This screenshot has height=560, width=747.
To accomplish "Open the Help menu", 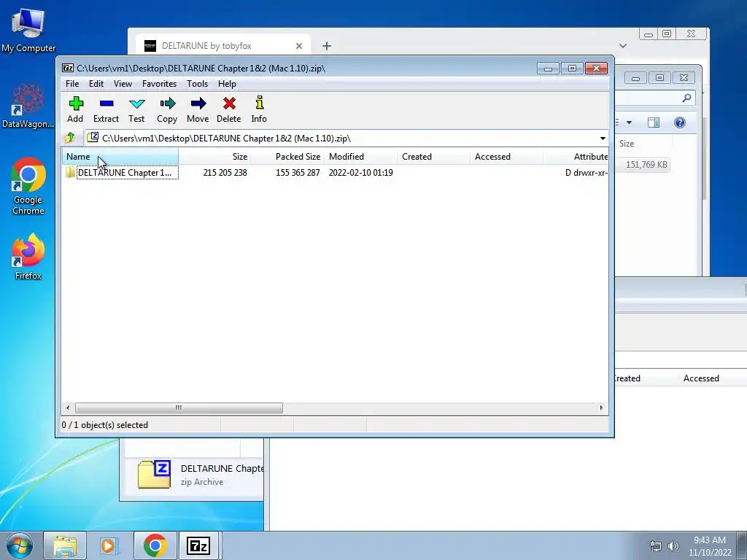I will click(x=228, y=84).
